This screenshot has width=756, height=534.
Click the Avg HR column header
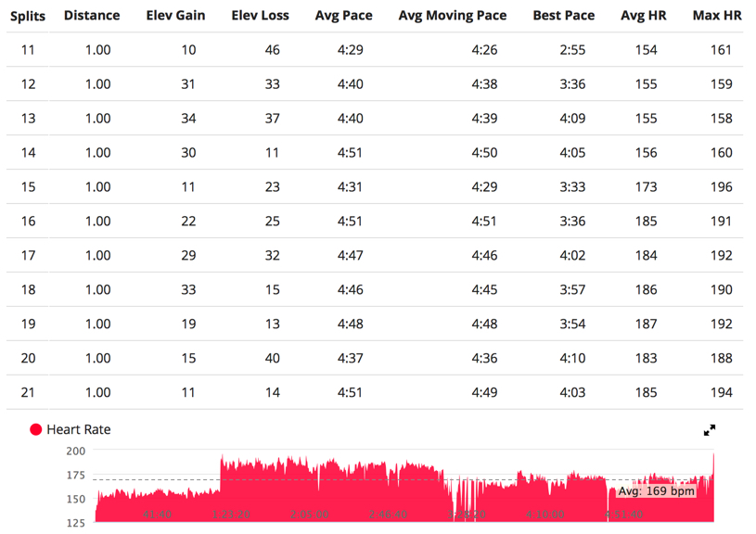pyautogui.click(x=644, y=16)
